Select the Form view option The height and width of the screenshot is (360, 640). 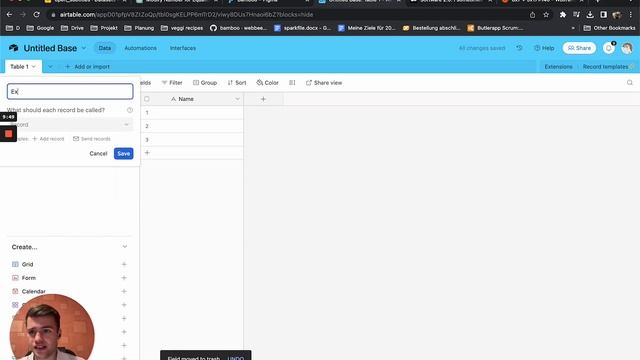tap(29, 278)
